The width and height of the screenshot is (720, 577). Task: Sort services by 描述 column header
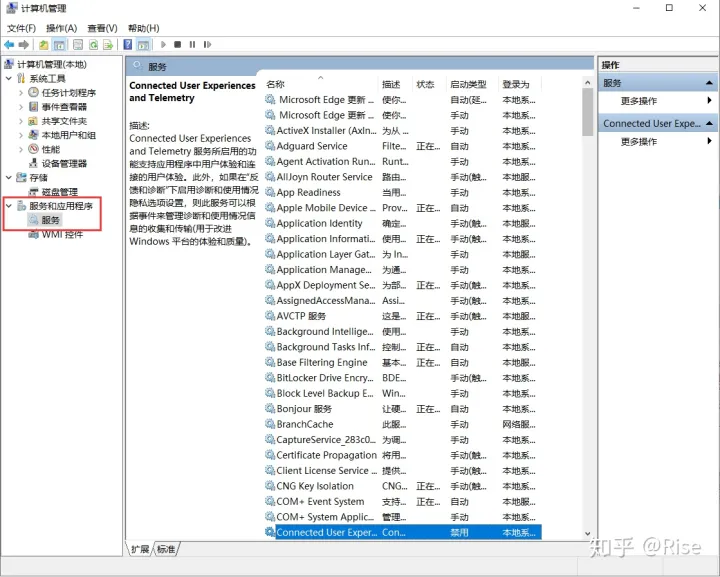click(395, 84)
